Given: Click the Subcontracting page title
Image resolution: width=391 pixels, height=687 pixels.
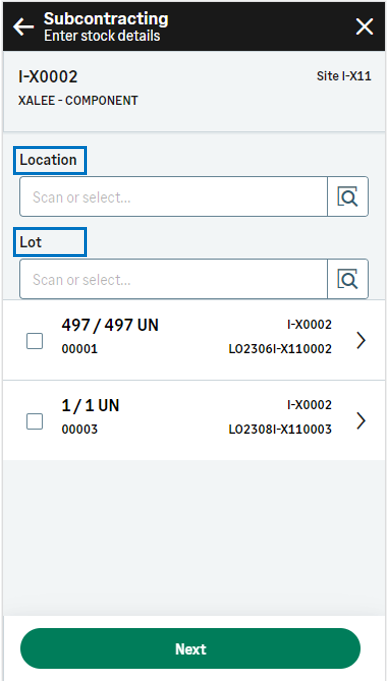Looking at the screenshot, I should pos(106,19).
